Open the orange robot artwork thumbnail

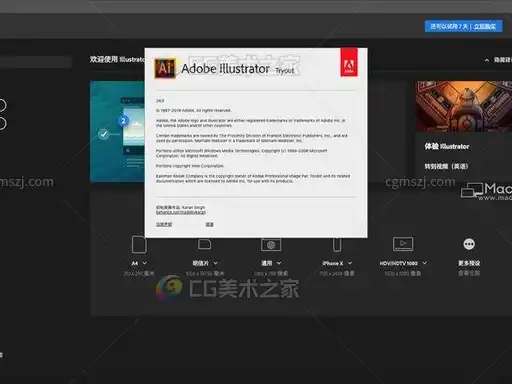tap(464, 106)
